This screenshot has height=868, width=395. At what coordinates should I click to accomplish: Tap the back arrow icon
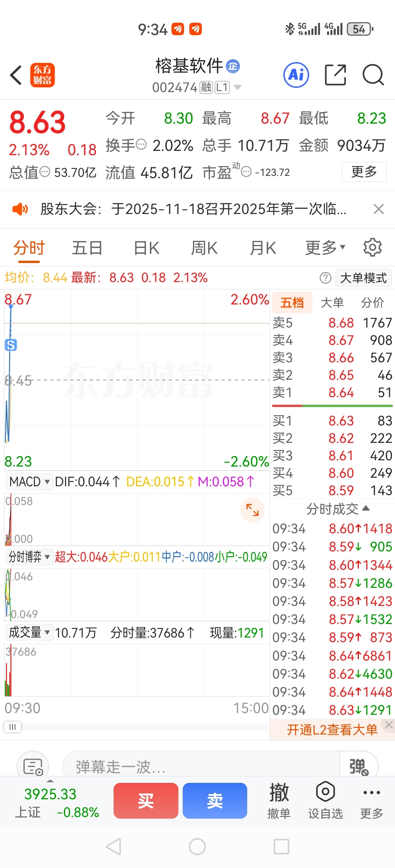tap(16, 75)
